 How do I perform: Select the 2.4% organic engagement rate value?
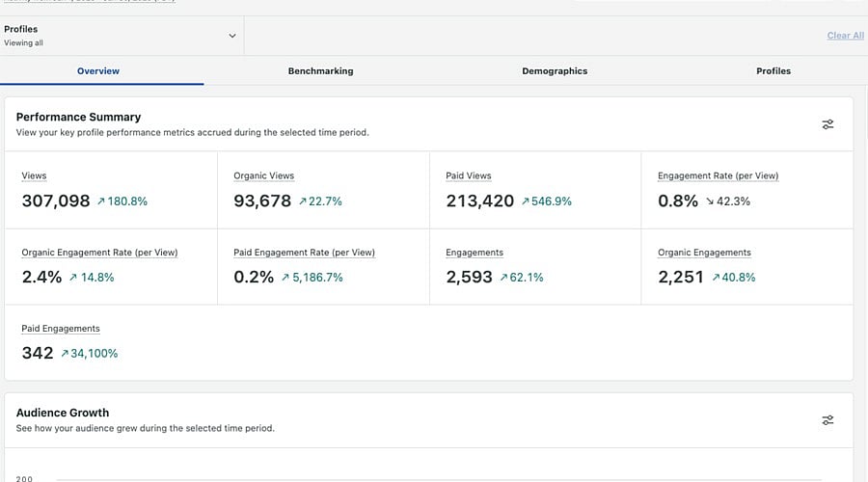click(x=42, y=277)
